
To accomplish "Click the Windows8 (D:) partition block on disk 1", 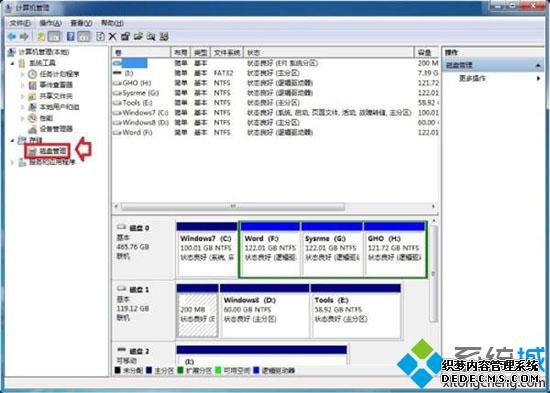I will (265, 311).
